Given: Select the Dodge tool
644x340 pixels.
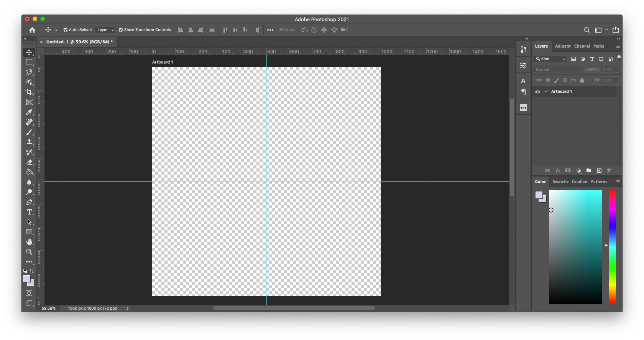Looking at the screenshot, I should pos(29,192).
